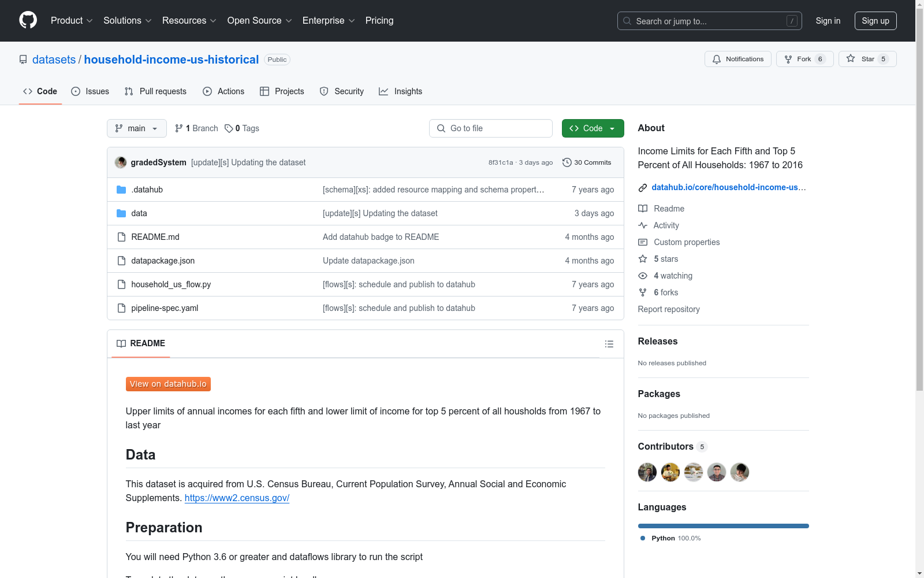Screen dimensions: 924x578
Task: Click the Packages heading link
Action: pyautogui.click(x=659, y=394)
